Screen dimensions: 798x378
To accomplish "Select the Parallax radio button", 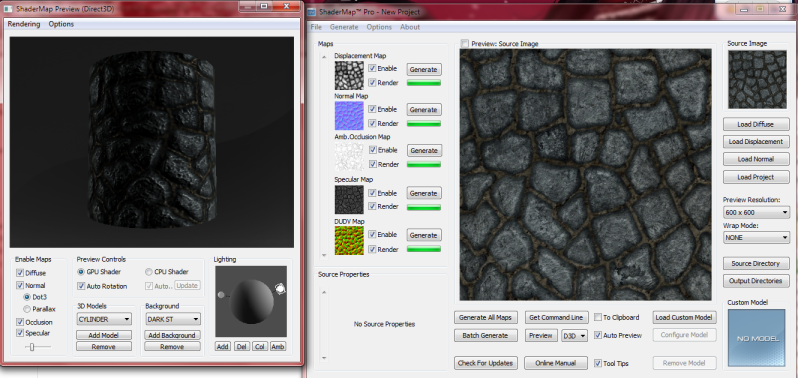I will tap(27, 309).
